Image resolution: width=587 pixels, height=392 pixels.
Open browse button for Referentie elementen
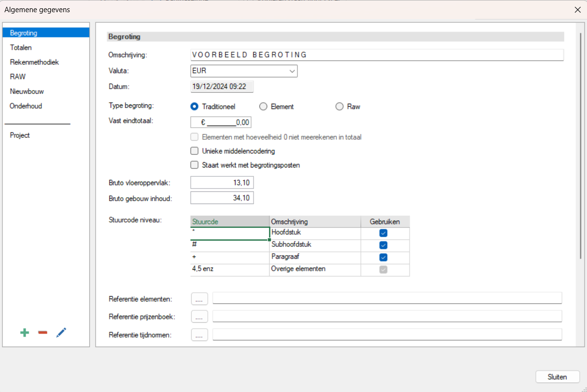(x=199, y=299)
